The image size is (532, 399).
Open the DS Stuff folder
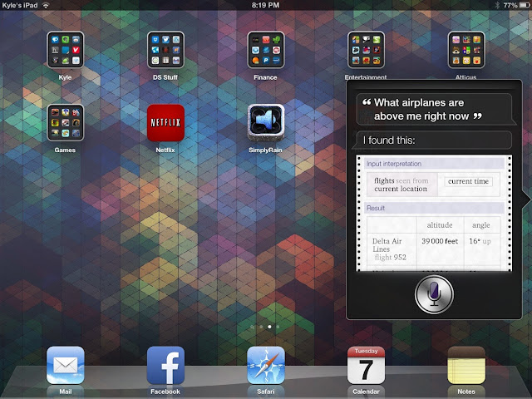(165, 50)
